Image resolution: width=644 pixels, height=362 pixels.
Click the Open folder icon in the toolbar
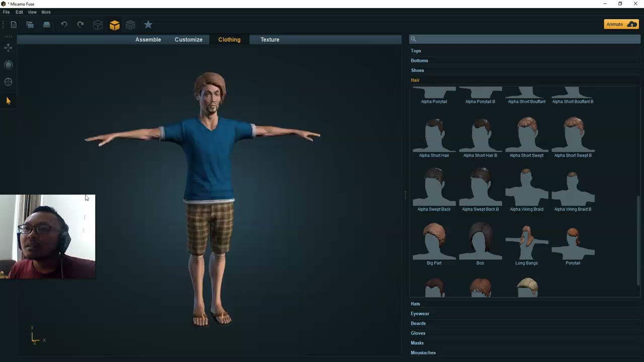pyautogui.click(x=30, y=25)
